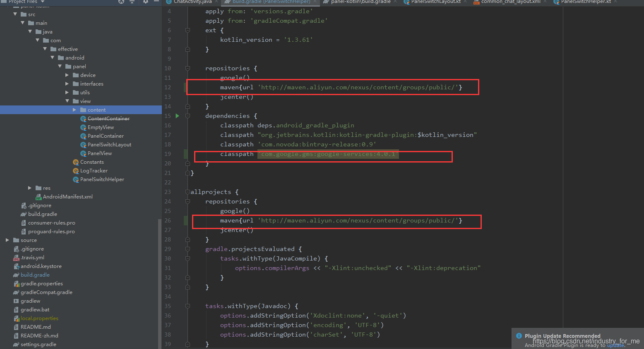The image size is (644, 349).
Task: Click the Collapse All icon in Project toolbar
Action: [x=132, y=2]
